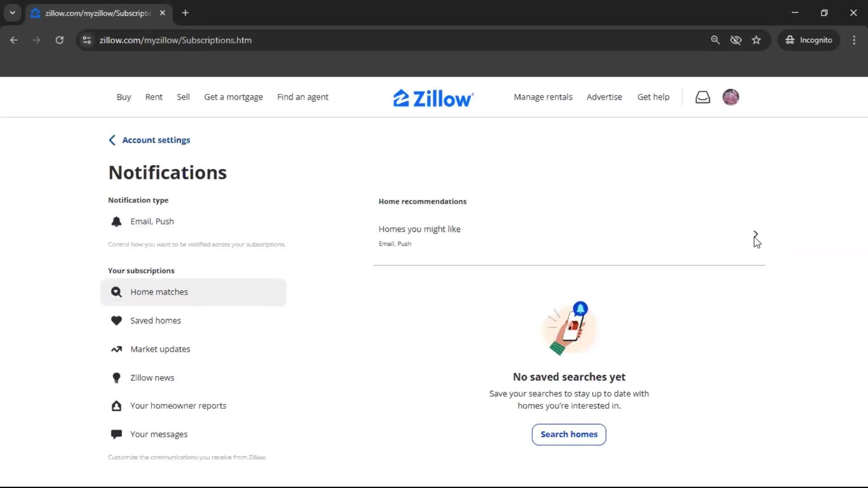Open Zillow news subscription
The height and width of the screenshot is (488, 868).
point(152,378)
